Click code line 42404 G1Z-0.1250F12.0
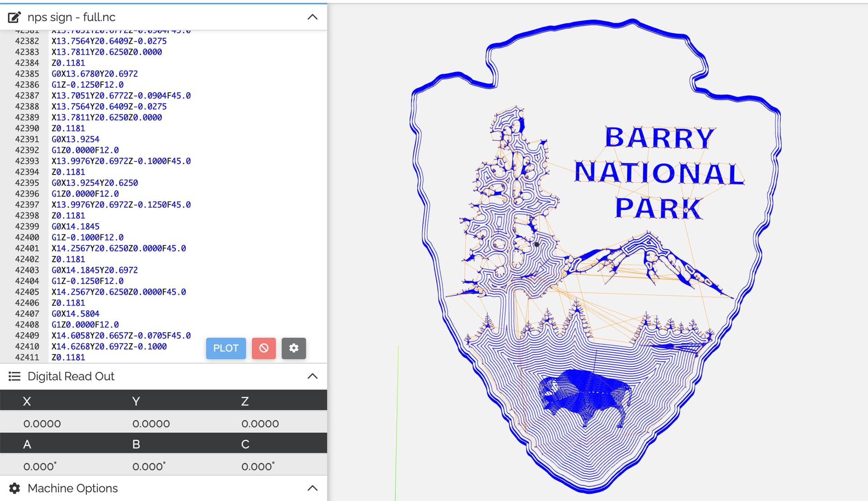 pyautogui.click(x=87, y=281)
